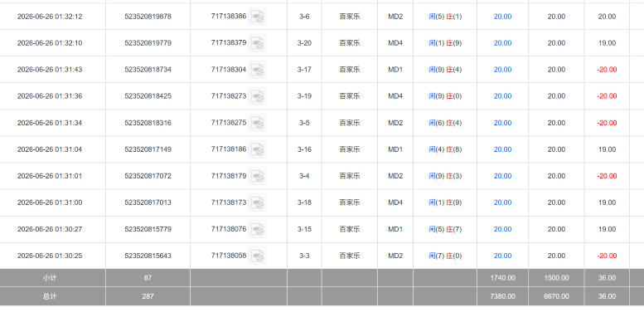Click bet amount 20.00 in order 523520815643 row
The width and height of the screenshot is (644, 317).
click(503, 256)
